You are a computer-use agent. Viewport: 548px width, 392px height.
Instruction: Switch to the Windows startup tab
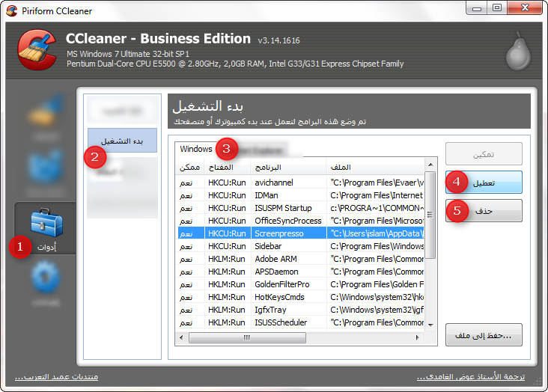[196, 149]
